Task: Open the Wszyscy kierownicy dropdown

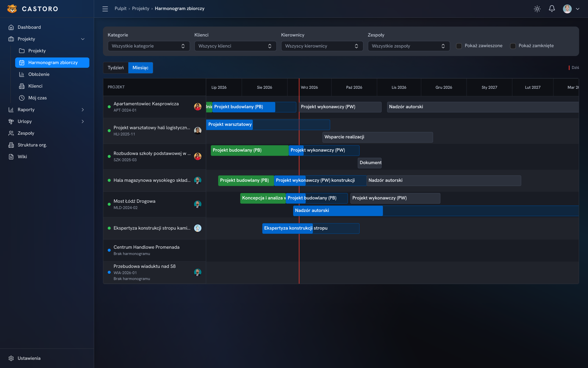Action: (x=322, y=46)
